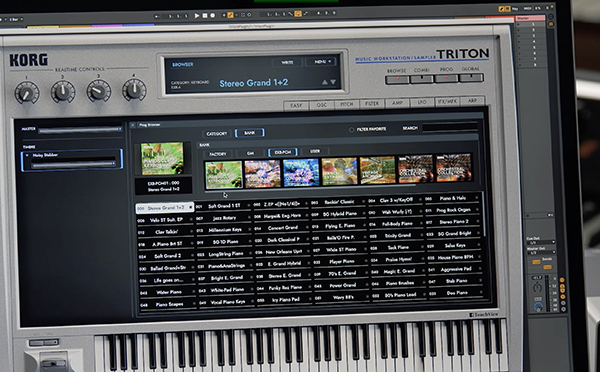This screenshot has height=372, width=600.
Task: Click the WRITE button
Action: point(287,62)
